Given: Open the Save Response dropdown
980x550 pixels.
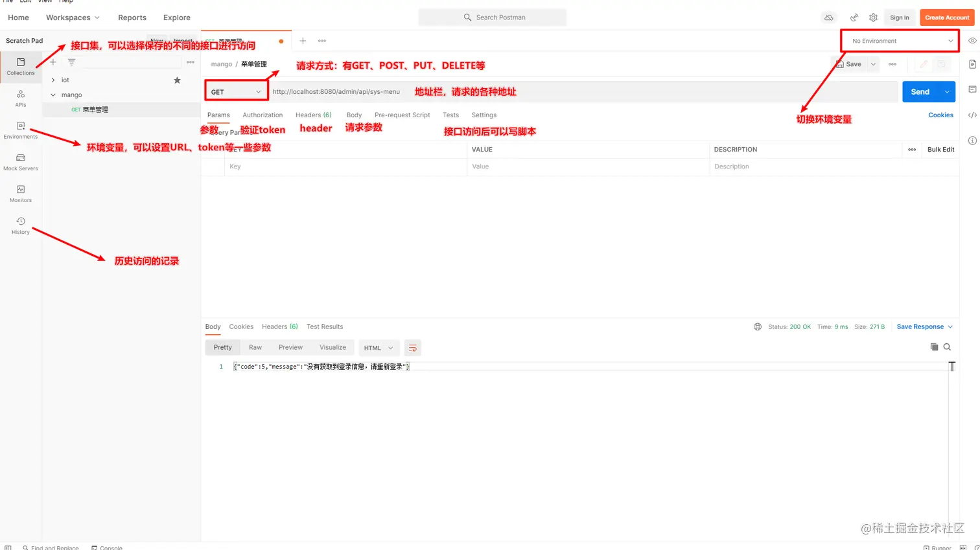Looking at the screenshot, I should click(925, 327).
